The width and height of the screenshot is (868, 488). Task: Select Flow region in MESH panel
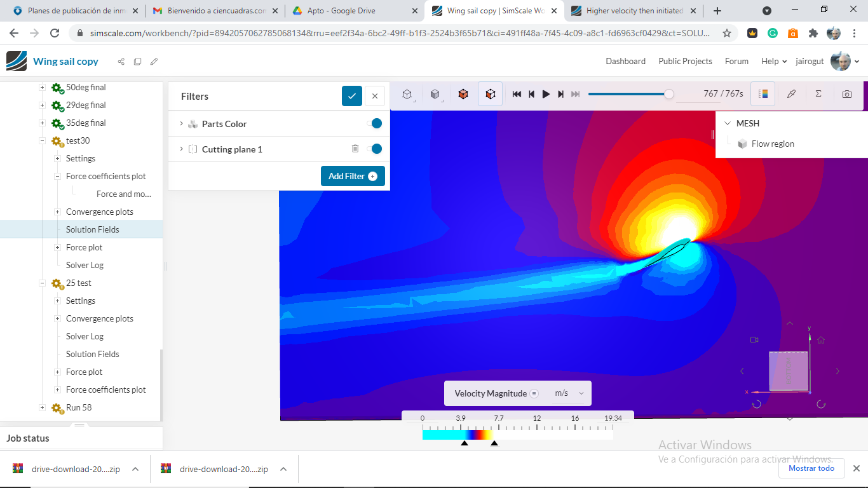coord(773,144)
